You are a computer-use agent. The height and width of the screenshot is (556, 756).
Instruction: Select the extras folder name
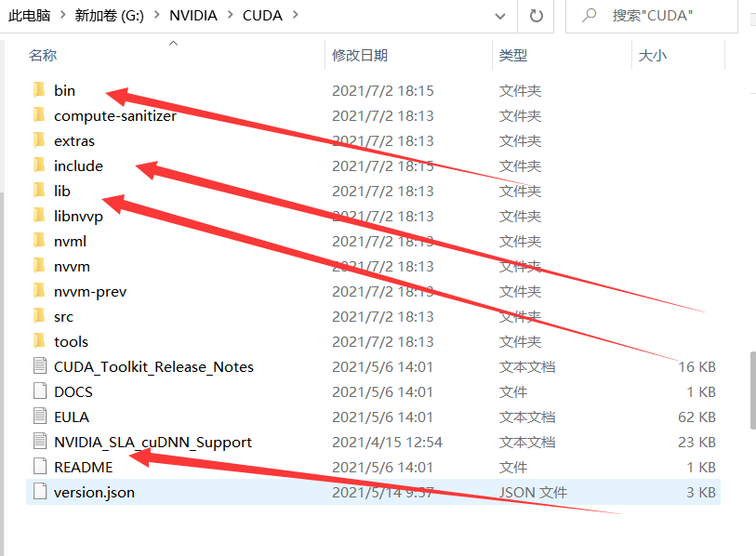point(74,140)
